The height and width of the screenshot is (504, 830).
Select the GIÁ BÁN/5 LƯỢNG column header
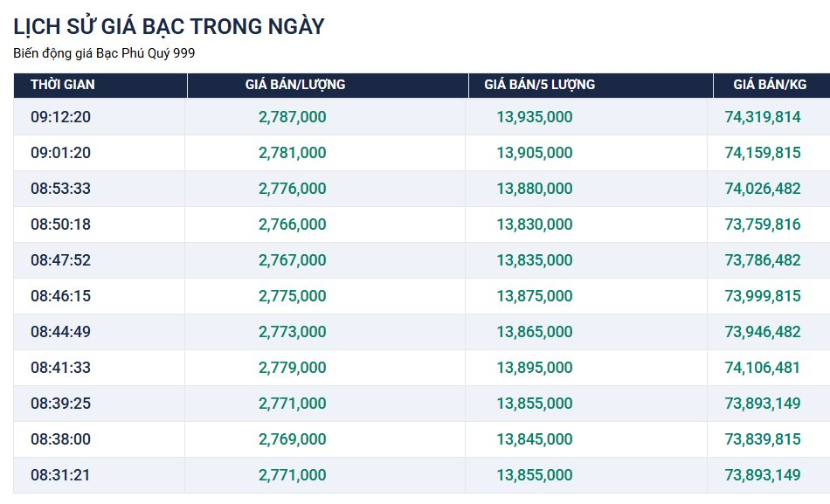pyautogui.click(x=539, y=85)
